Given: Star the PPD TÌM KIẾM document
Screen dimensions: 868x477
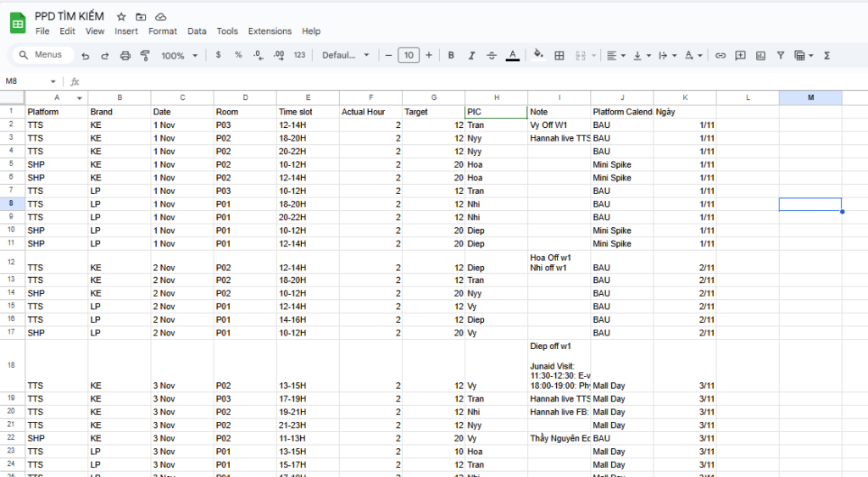Looking at the screenshot, I should coord(121,16).
